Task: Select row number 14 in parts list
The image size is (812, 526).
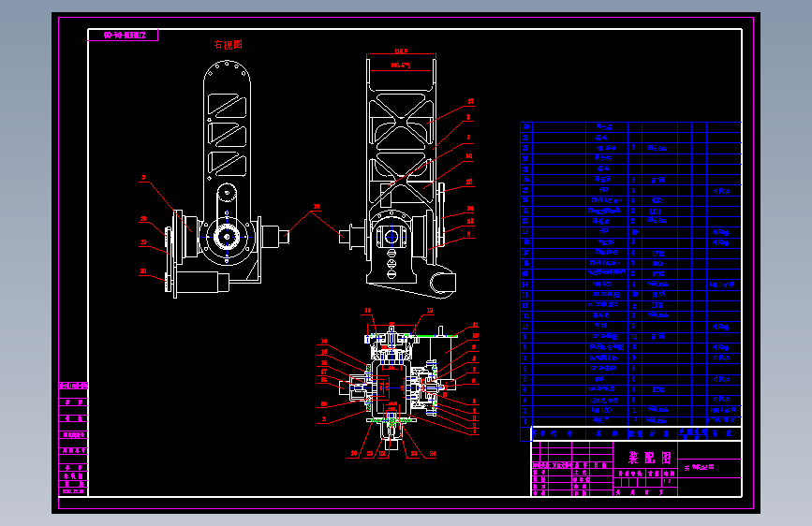Action: pyautogui.click(x=526, y=285)
